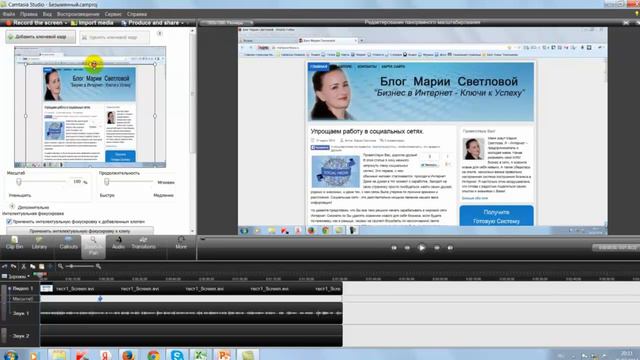Click Удалить ключевой кадр button
The width and height of the screenshot is (640, 360).
click(114, 38)
